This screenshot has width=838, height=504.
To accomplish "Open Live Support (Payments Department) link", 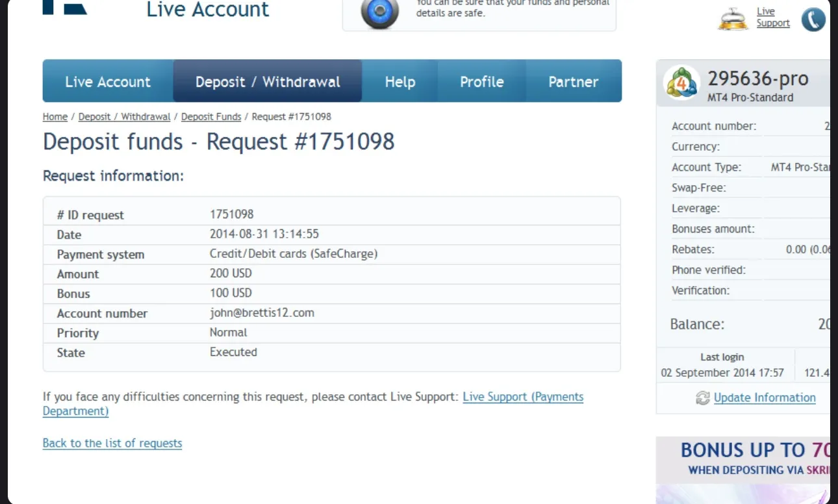I will pos(313,404).
